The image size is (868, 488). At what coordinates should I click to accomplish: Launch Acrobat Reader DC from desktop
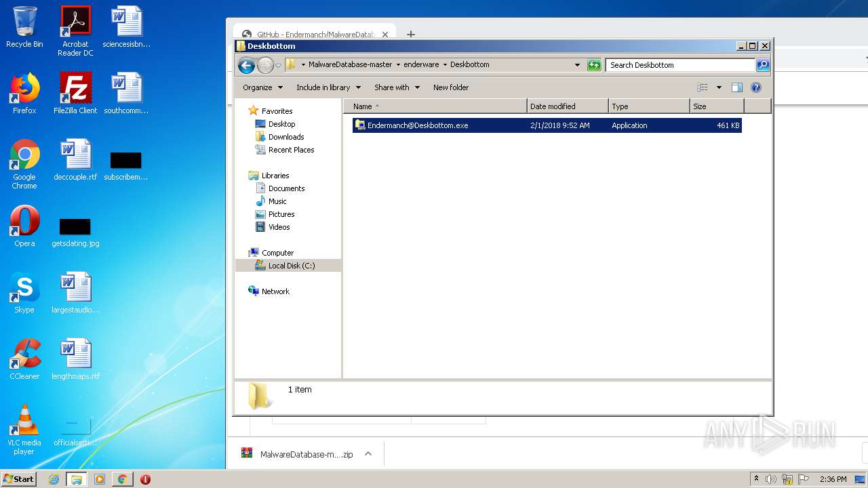[75, 31]
